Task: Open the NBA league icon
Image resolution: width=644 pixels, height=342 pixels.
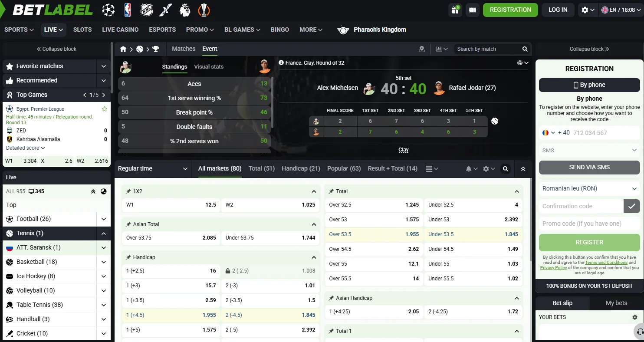Action: pos(128,10)
